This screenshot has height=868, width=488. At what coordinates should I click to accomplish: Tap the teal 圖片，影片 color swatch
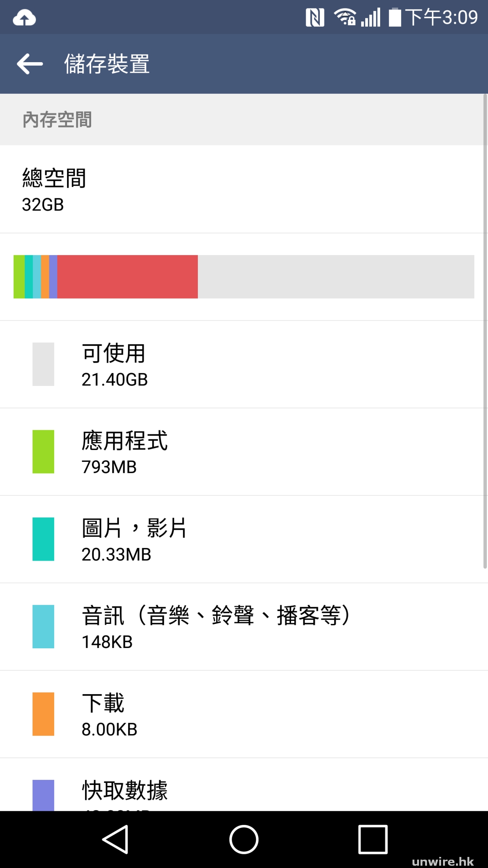click(43, 539)
